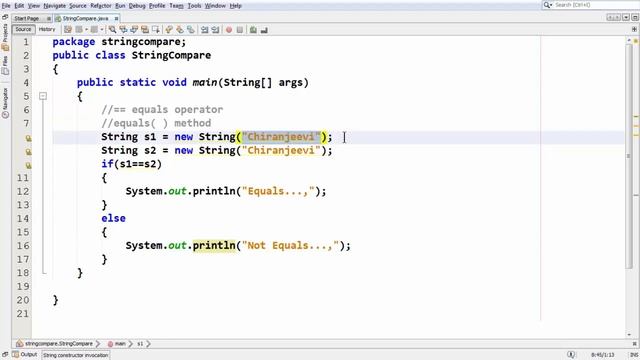Open the Refactor menu
Image resolution: width=640 pixels, height=360 pixels.
(101, 6)
